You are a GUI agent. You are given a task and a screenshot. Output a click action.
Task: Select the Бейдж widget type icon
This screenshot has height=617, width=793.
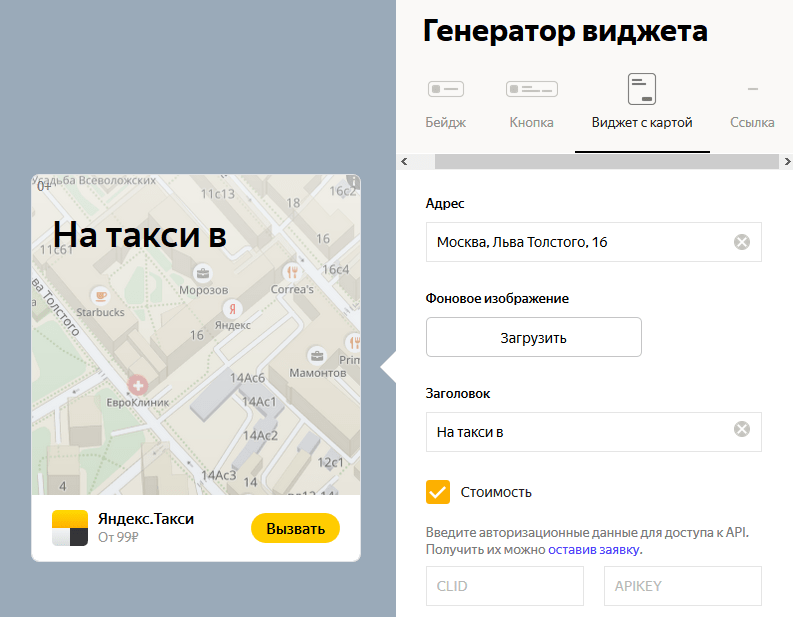coord(446,89)
